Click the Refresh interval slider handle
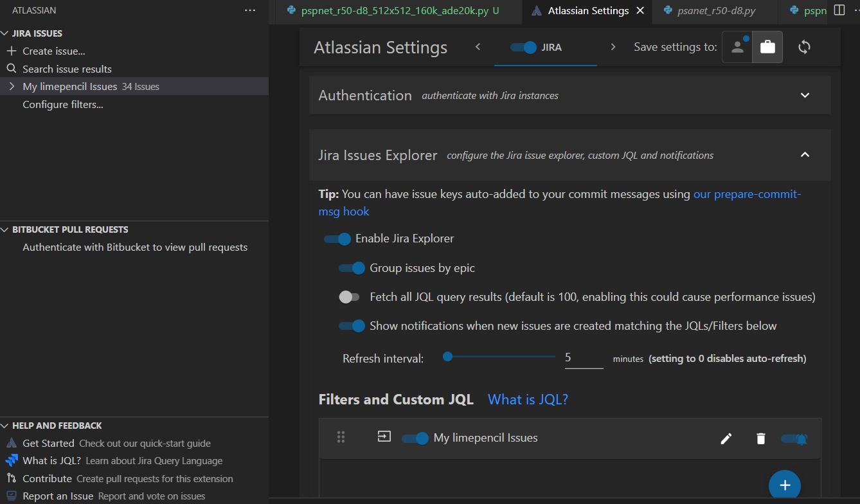Image resolution: width=860 pixels, height=504 pixels. pos(448,357)
